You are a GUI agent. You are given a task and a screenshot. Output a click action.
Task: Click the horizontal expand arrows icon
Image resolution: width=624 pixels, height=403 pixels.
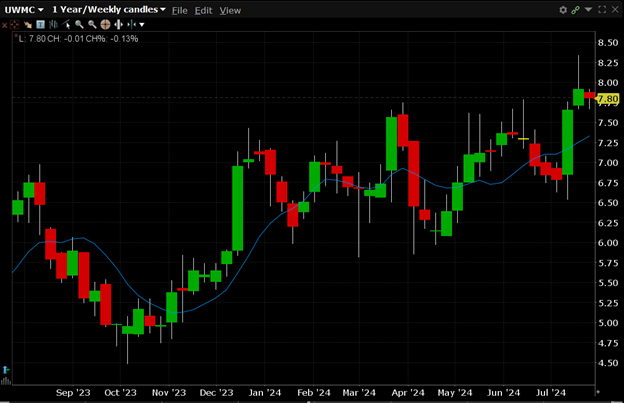[118, 25]
